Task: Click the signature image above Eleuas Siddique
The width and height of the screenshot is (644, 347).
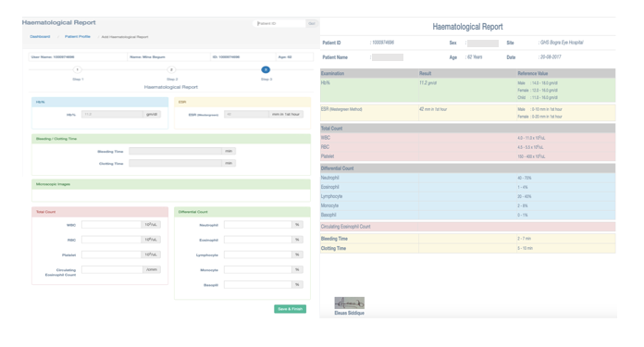Action: (x=349, y=304)
